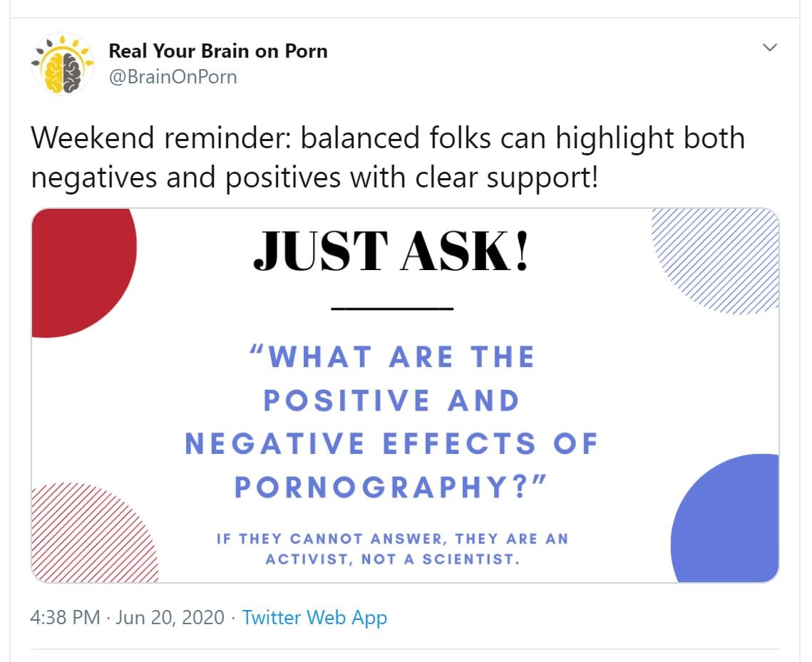This screenshot has height=662, width=812.
Task: Click the @BrainOnPorn handle
Action: pos(173,77)
